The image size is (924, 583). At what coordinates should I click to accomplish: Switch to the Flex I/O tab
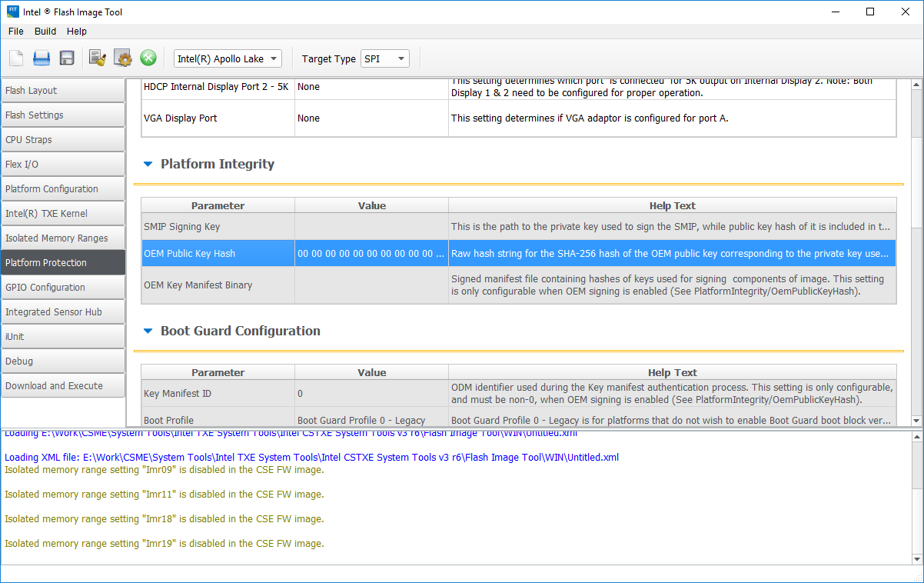(63, 165)
